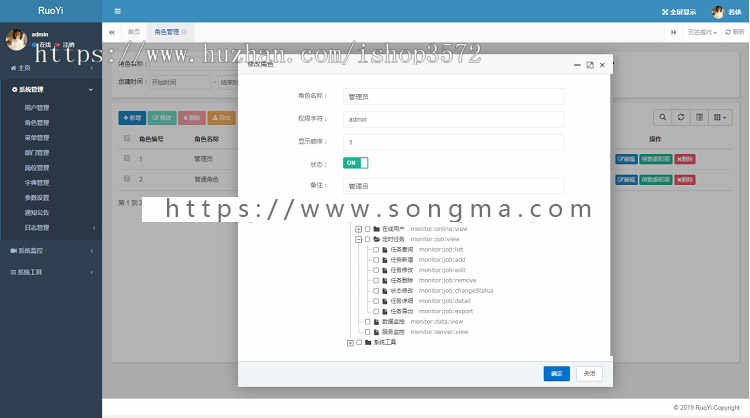Click the 系统工具 icon in sidebar
The height and width of the screenshot is (418, 750).
coord(13,272)
